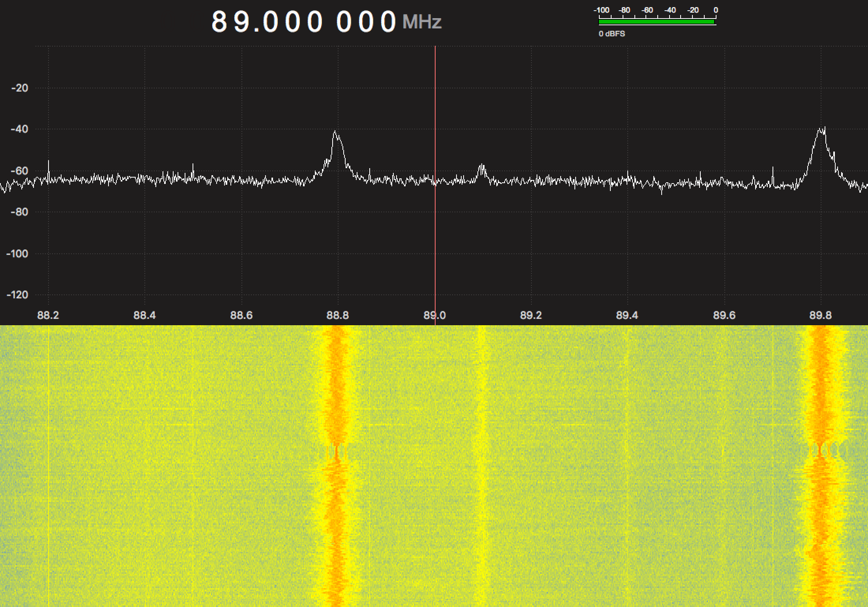
Task: Click the 88.8 frequency axis label
Action: point(338,315)
